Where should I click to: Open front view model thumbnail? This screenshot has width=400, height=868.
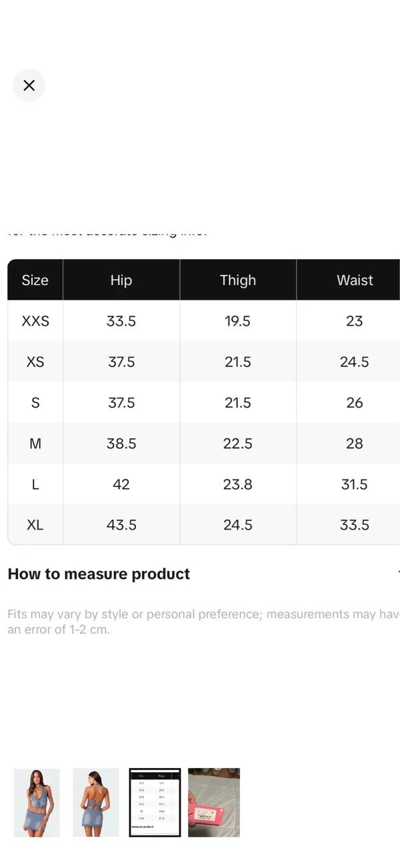click(x=37, y=803)
